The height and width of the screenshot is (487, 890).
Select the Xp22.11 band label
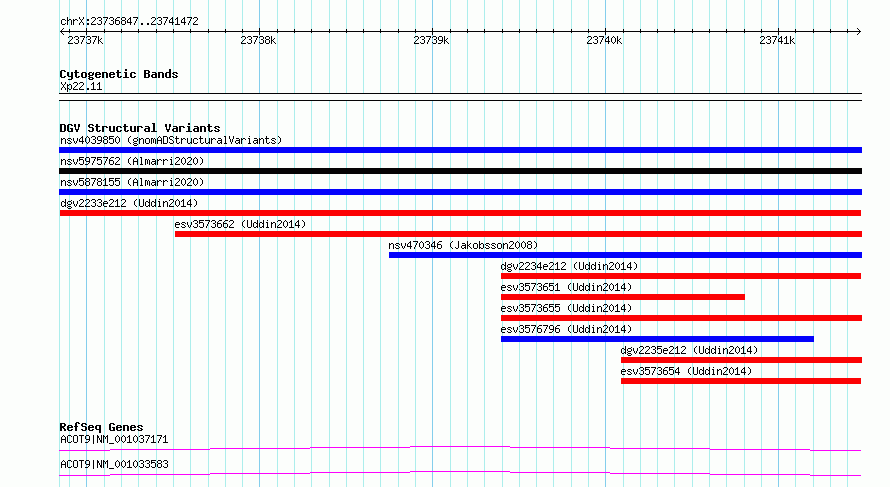(x=81, y=87)
